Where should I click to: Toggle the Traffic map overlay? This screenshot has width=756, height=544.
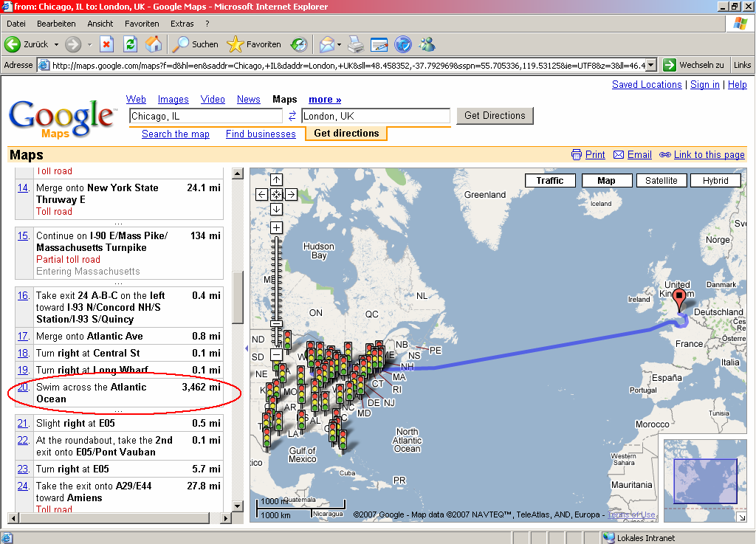[x=550, y=181]
